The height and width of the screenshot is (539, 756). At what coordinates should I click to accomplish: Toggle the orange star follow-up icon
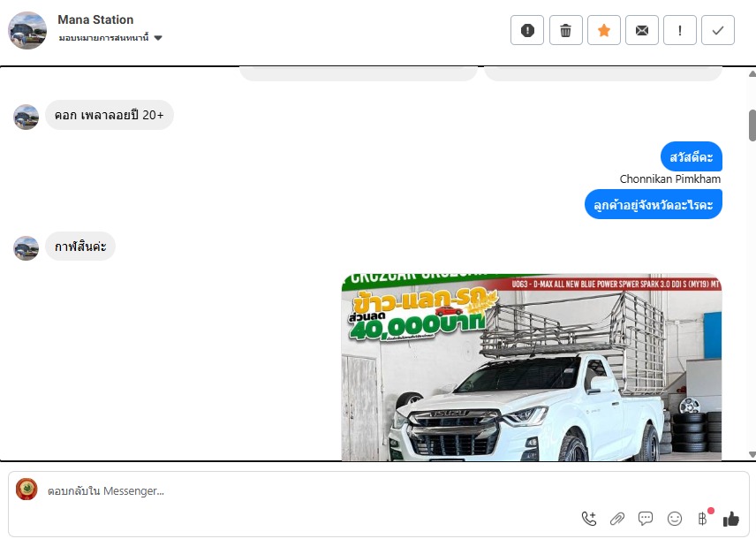[603, 30]
